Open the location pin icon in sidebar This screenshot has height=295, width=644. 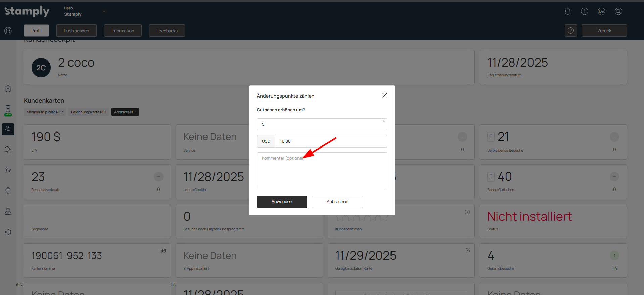(x=8, y=191)
